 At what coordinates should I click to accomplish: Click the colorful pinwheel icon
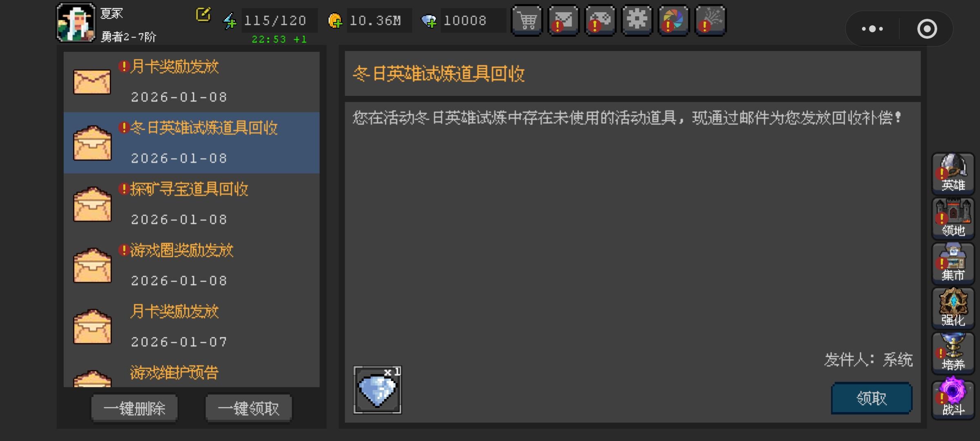pos(674,20)
